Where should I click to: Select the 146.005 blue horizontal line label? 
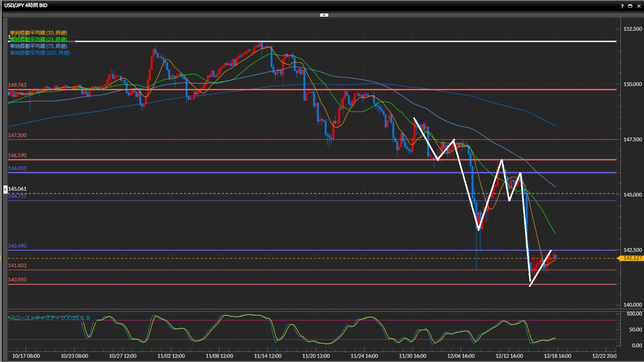click(17, 168)
